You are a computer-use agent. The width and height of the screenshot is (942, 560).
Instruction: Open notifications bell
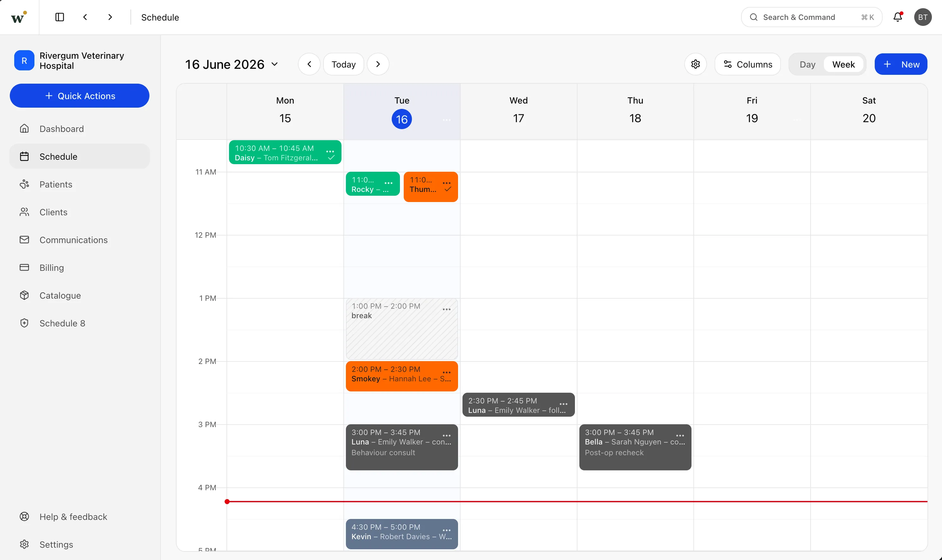[898, 17]
